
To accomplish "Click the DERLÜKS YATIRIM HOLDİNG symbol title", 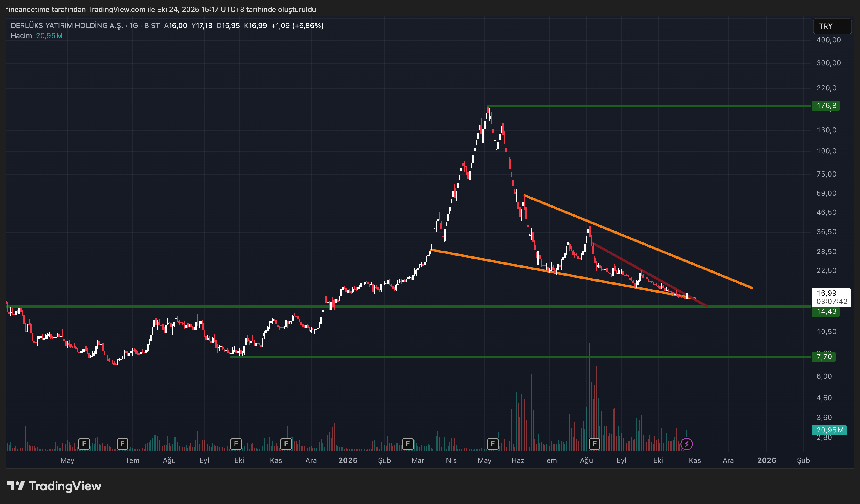I will pos(67,26).
